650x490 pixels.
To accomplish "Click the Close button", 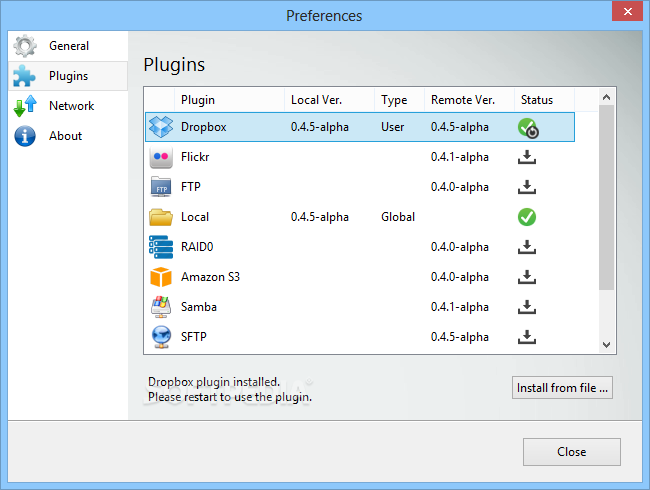I will (x=572, y=452).
